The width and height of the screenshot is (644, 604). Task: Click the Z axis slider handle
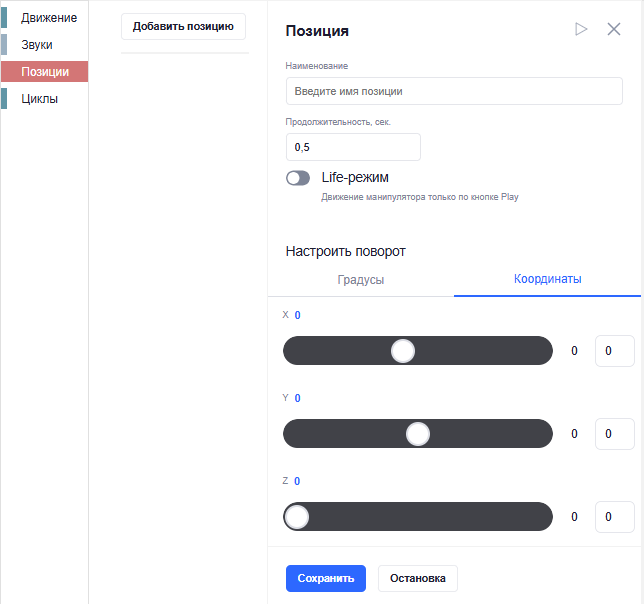[x=297, y=517]
